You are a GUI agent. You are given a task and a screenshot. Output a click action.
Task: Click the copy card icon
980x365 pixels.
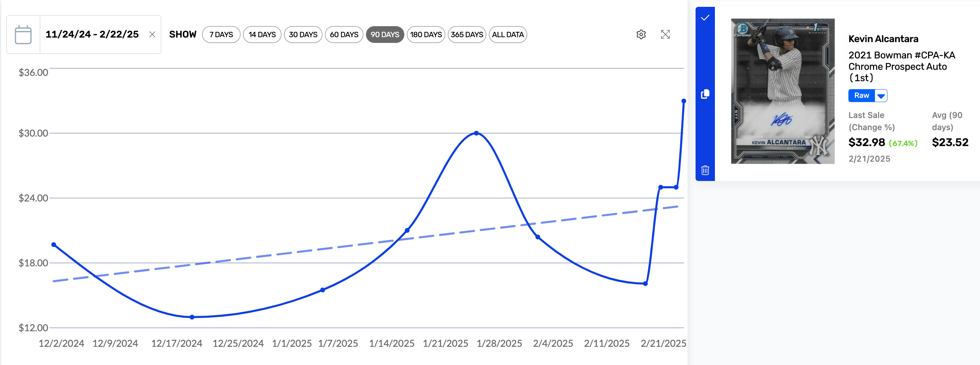705,94
